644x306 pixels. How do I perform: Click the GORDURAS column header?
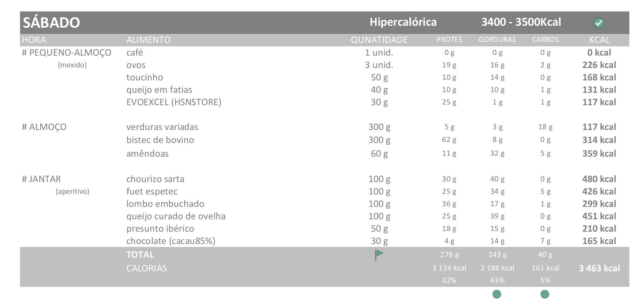pyautogui.click(x=497, y=40)
